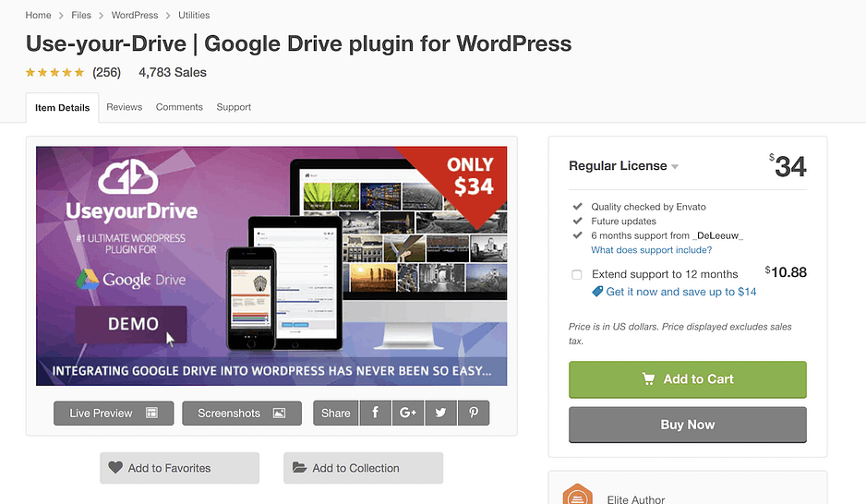The image size is (866, 504).
Task: Open the Reviews tab
Action: click(124, 107)
